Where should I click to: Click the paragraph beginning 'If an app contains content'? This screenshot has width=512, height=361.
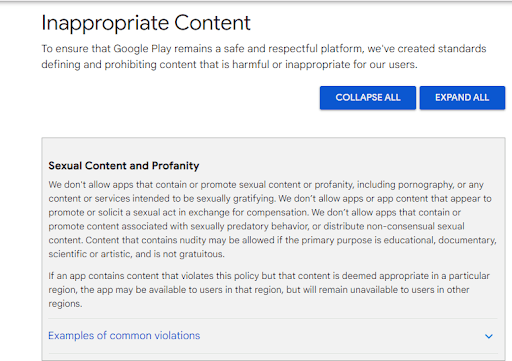coord(269,290)
